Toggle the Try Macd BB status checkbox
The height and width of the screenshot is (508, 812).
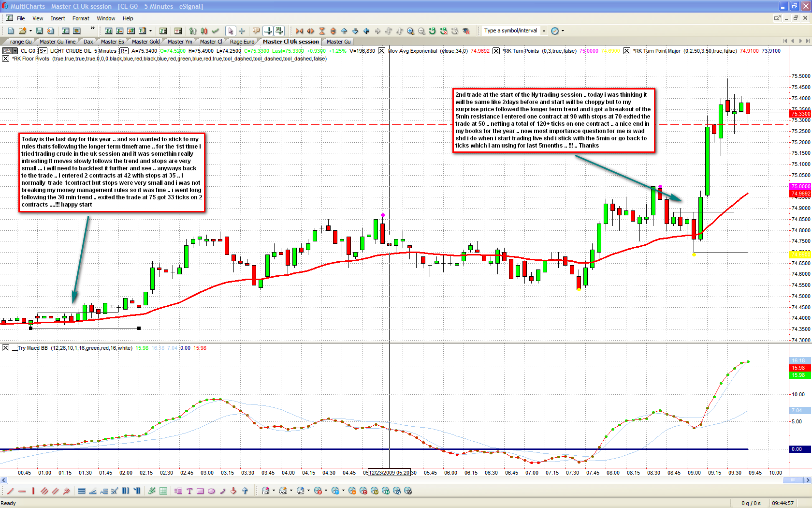(5, 348)
